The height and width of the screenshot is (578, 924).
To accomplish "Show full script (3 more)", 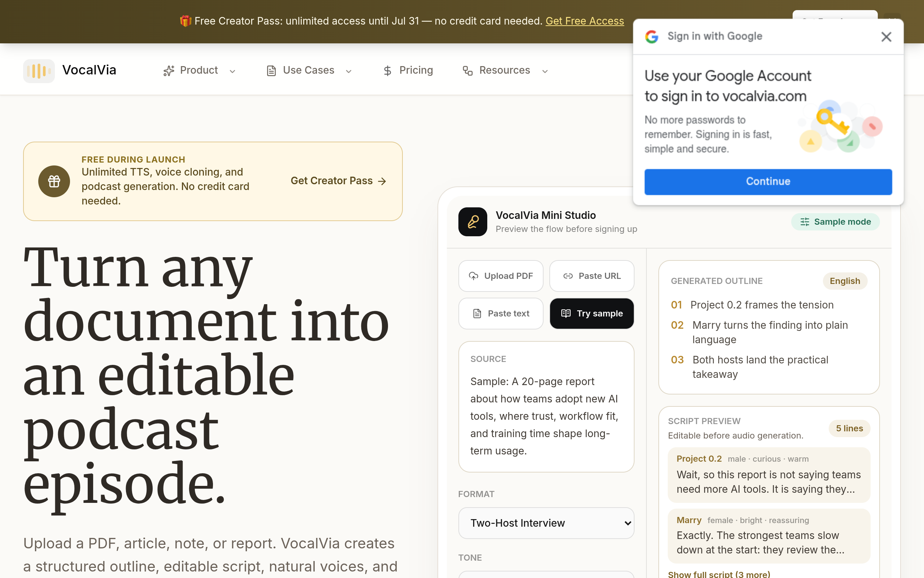I will [719, 574].
